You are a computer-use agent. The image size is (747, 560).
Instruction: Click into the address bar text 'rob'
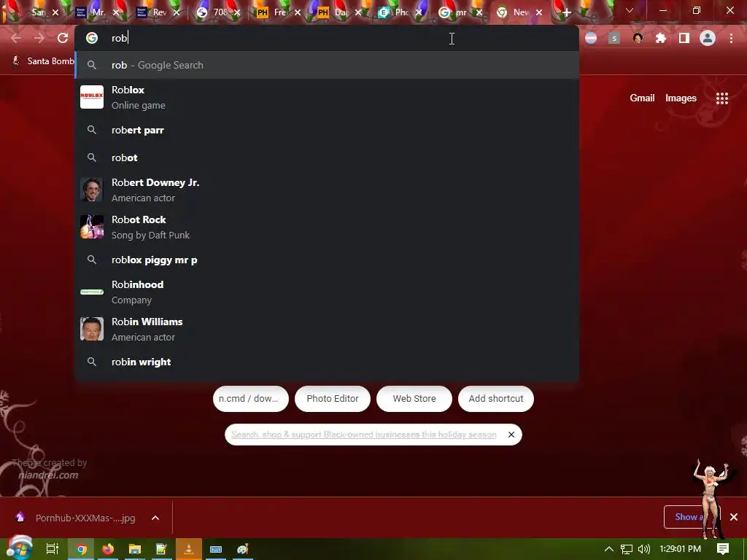(119, 38)
